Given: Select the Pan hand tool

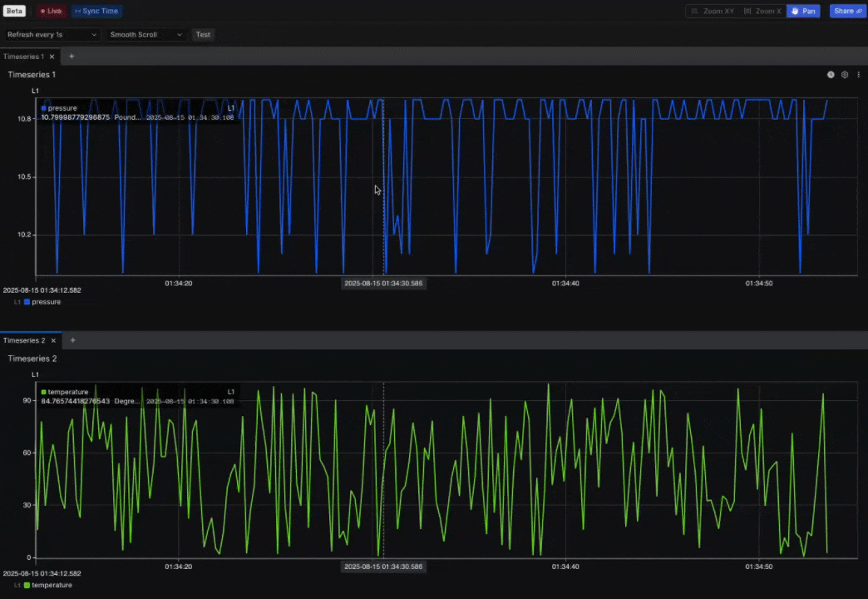Looking at the screenshot, I should coord(803,12).
